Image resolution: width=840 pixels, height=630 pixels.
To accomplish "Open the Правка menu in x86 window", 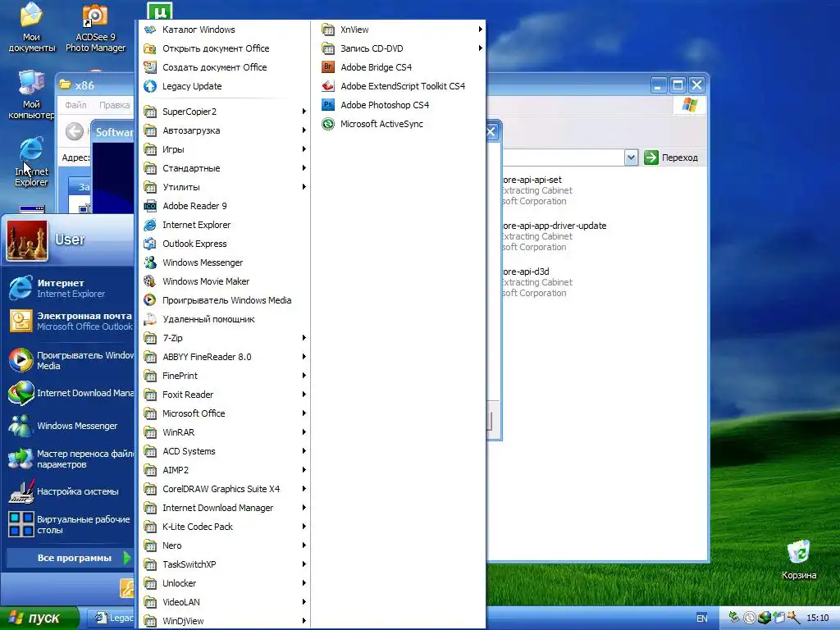I will pyautogui.click(x=114, y=105).
